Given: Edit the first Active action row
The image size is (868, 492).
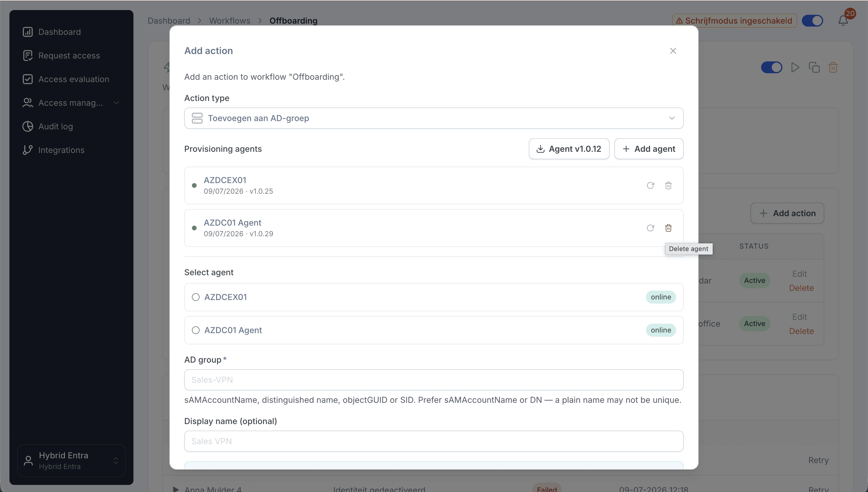Looking at the screenshot, I should click(800, 274).
